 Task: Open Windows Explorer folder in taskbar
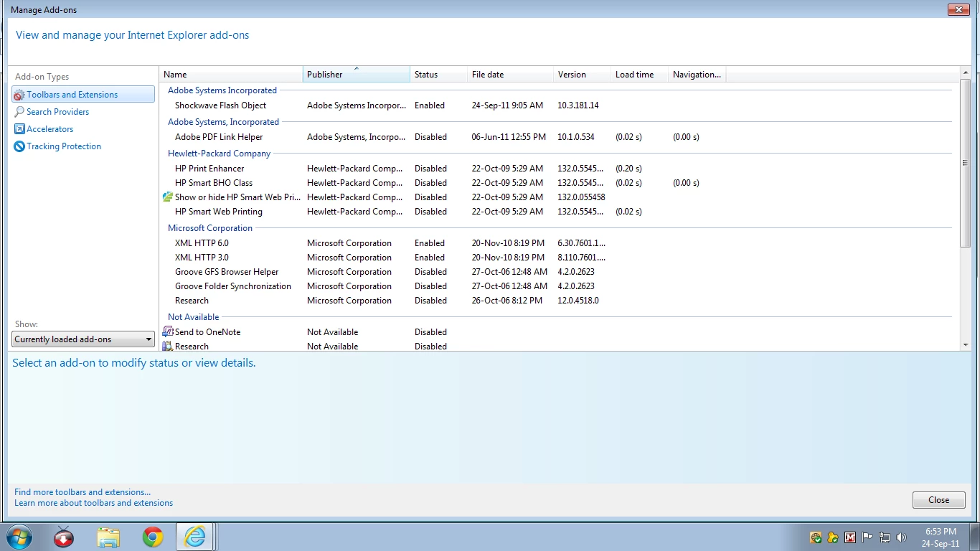(108, 537)
